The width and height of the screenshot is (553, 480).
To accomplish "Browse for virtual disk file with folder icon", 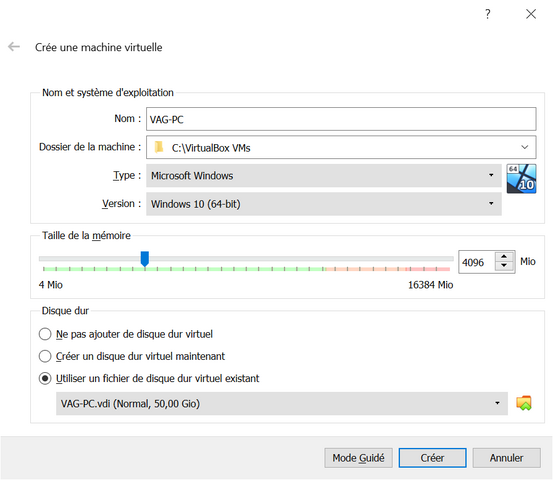I will 524,403.
